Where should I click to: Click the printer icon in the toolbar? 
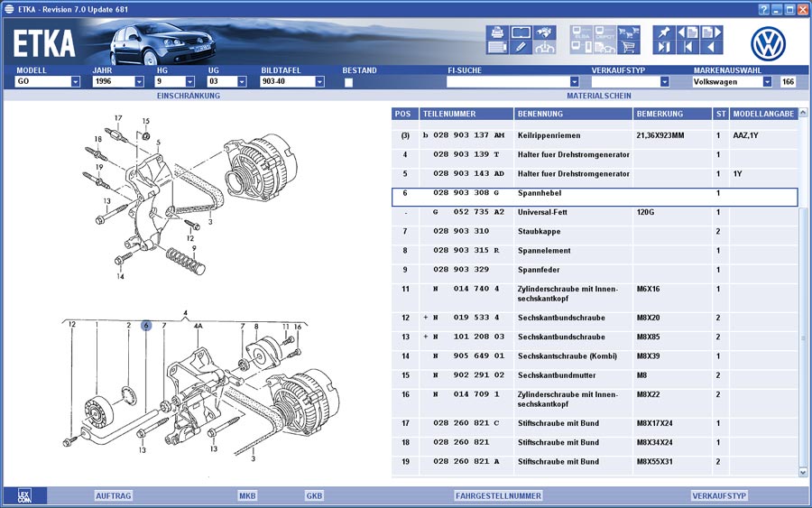click(x=497, y=32)
